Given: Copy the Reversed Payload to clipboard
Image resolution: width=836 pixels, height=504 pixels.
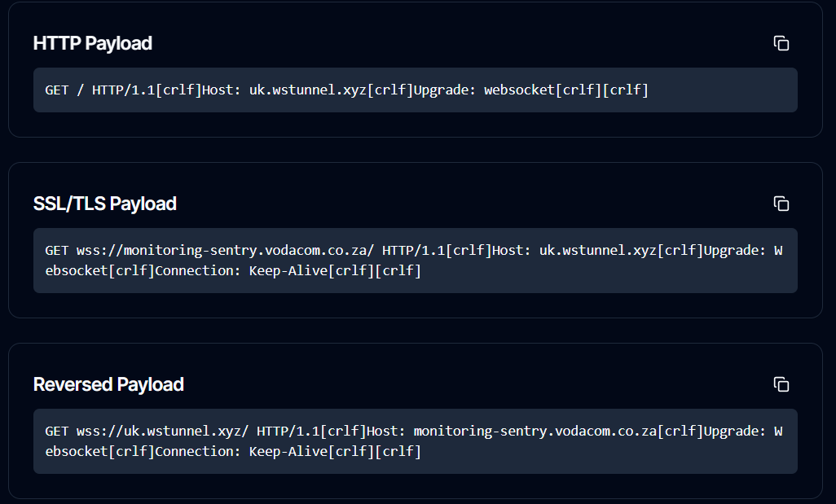Looking at the screenshot, I should [781, 384].
